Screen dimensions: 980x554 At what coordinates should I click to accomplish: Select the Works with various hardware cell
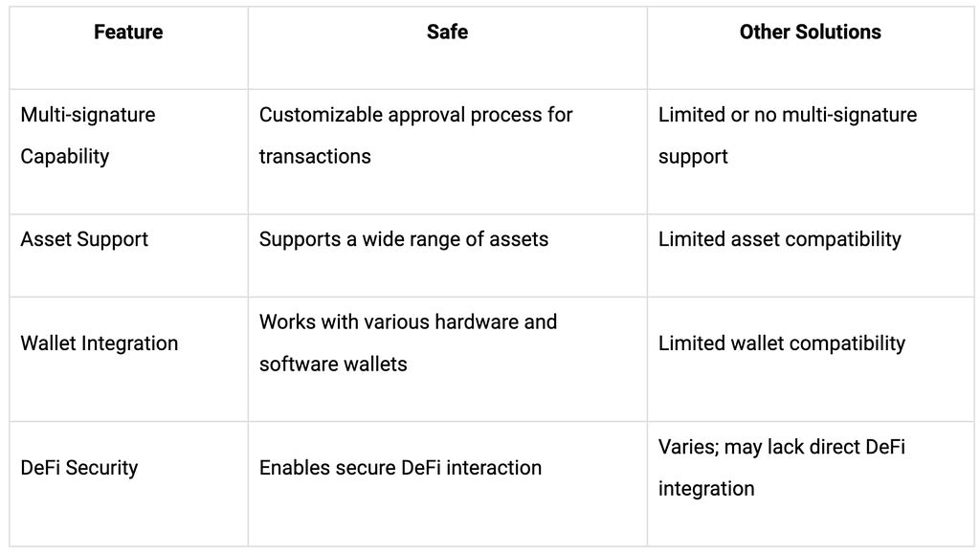[x=448, y=359]
